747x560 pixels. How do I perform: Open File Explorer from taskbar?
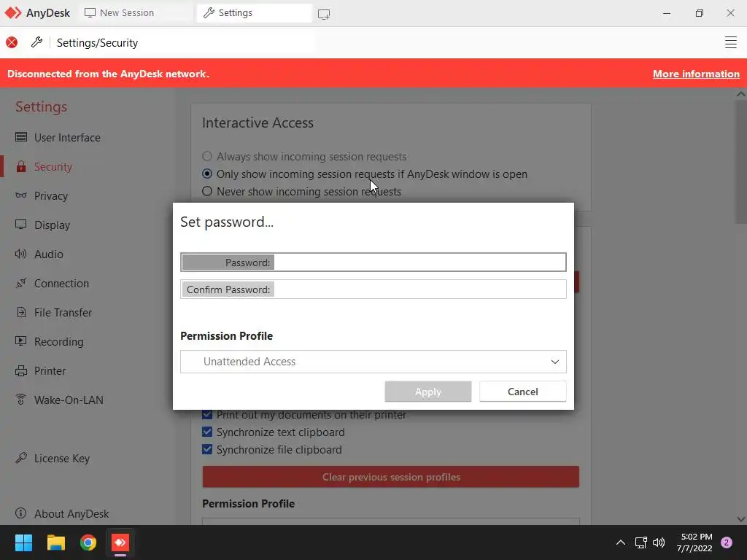55,542
